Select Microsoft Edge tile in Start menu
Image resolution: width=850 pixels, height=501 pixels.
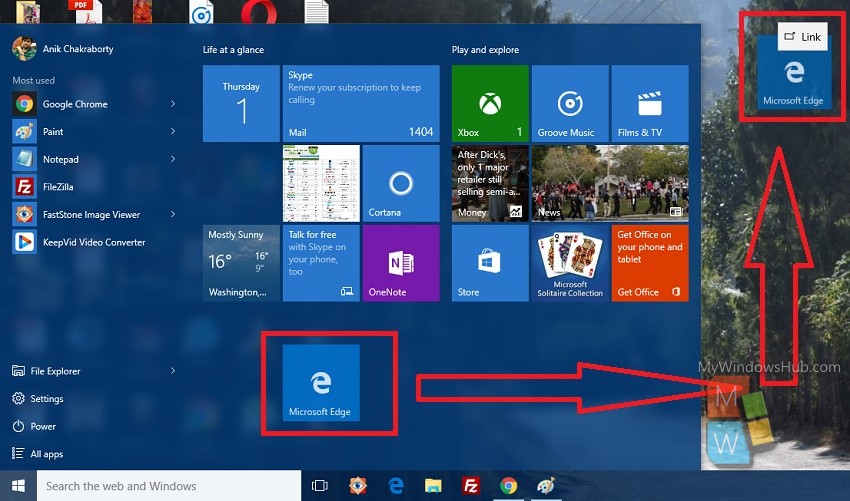[321, 383]
